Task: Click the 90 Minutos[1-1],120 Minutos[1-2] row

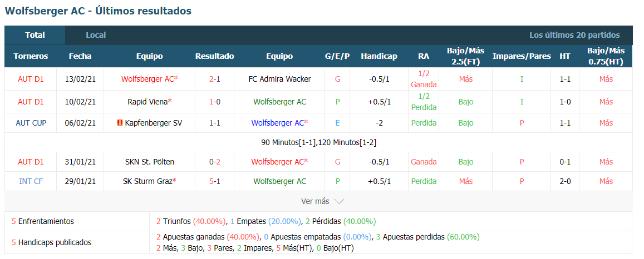Action: click(319, 143)
